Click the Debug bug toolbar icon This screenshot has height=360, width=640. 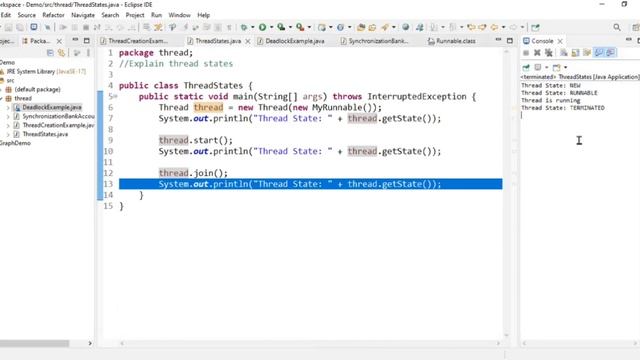coord(244,27)
